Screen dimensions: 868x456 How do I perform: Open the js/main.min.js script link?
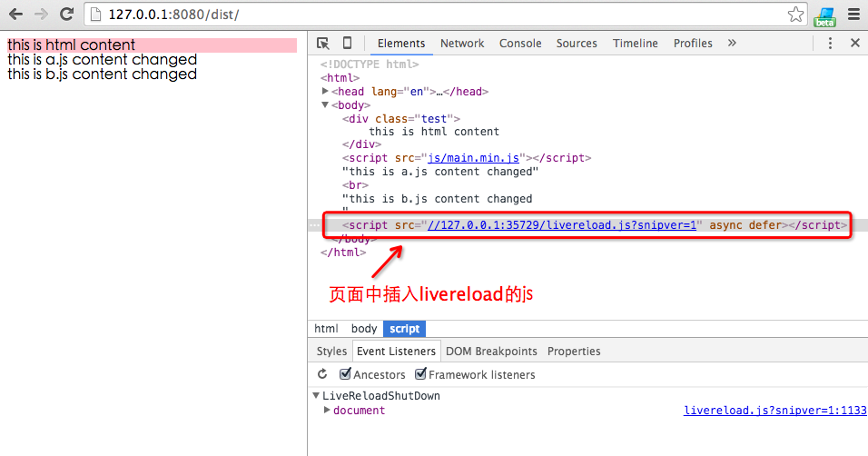(473, 158)
